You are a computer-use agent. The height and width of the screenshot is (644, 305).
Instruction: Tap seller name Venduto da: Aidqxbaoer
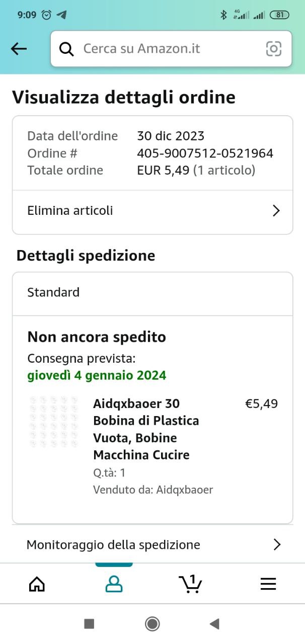click(153, 490)
